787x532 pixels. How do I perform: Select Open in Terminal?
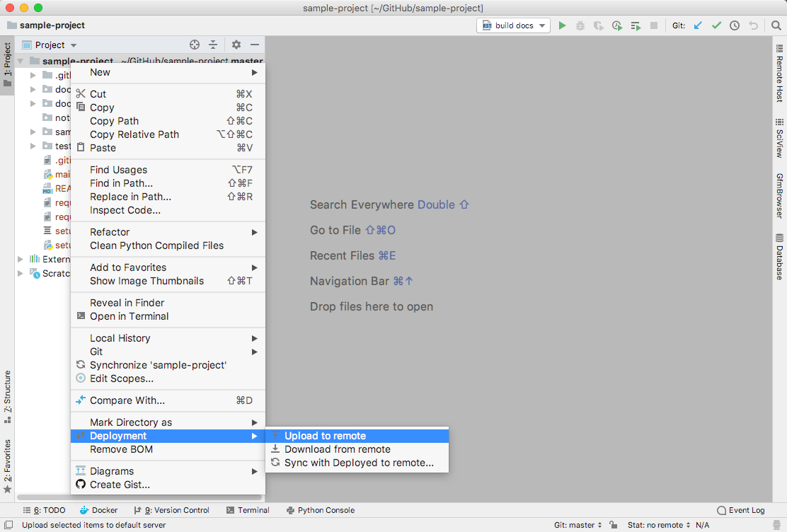pyautogui.click(x=168, y=316)
